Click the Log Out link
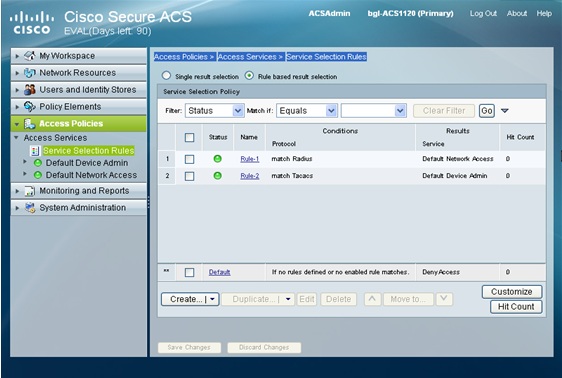Viewport: 562px width, 378px height. click(483, 14)
